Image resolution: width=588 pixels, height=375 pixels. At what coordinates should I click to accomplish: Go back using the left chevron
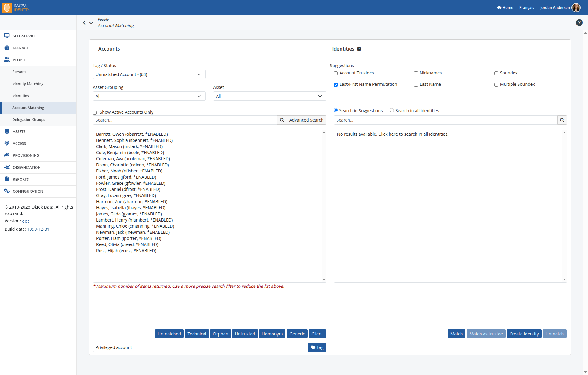point(84,23)
